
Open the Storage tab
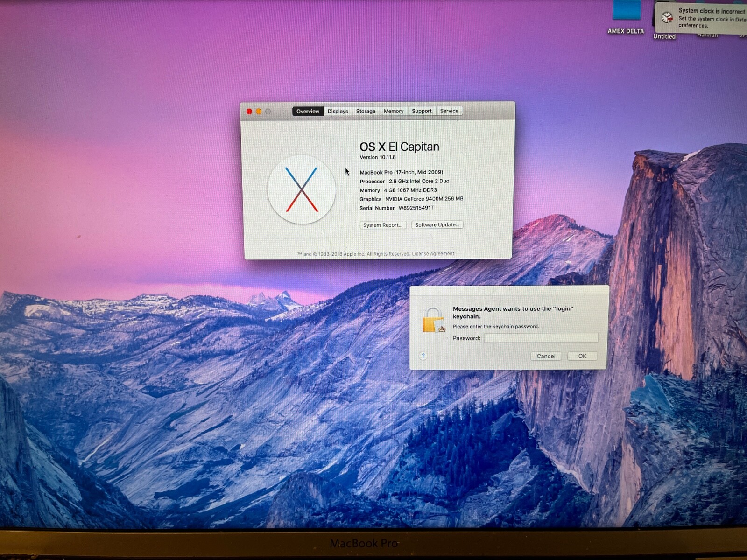(366, 111)
